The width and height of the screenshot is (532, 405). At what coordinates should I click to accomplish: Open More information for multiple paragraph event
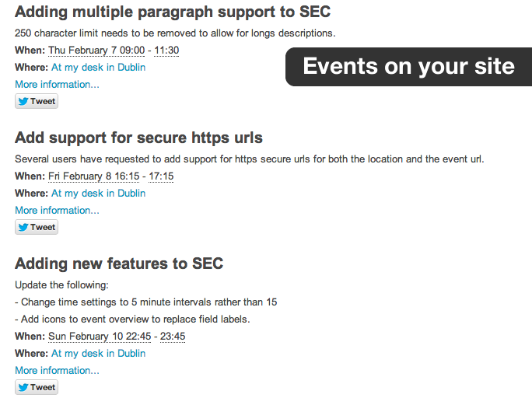[57, 85]
